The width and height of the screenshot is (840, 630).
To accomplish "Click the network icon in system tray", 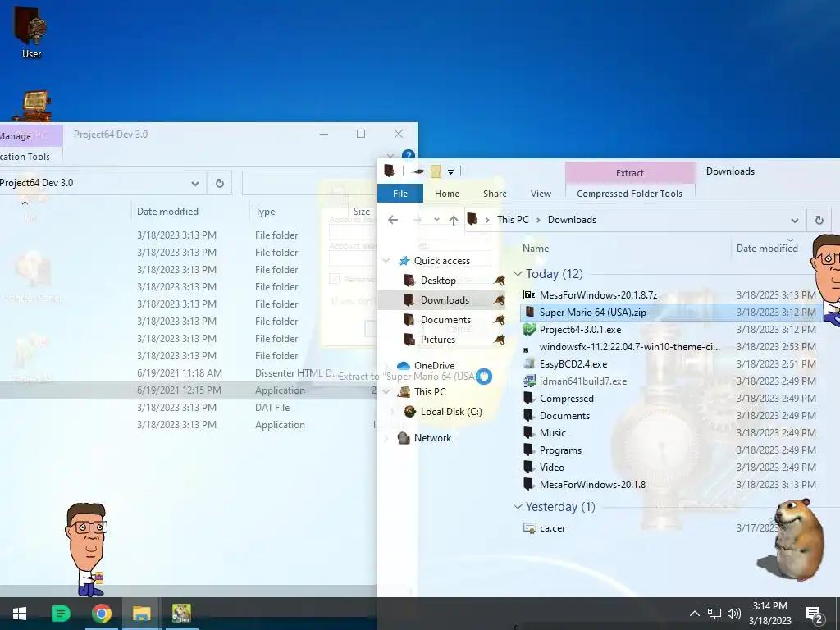I will pos(714,614).
